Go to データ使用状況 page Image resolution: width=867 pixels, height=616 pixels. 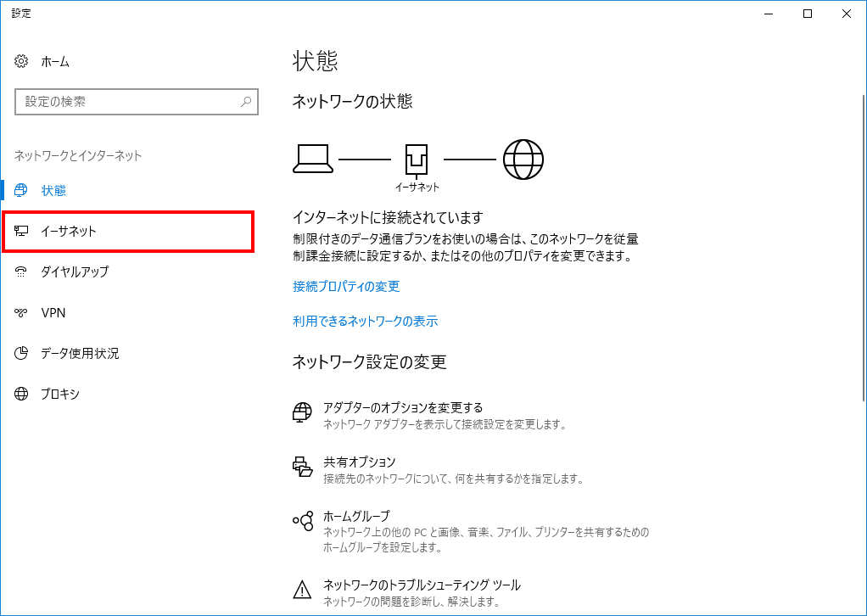tap(128, 353)
